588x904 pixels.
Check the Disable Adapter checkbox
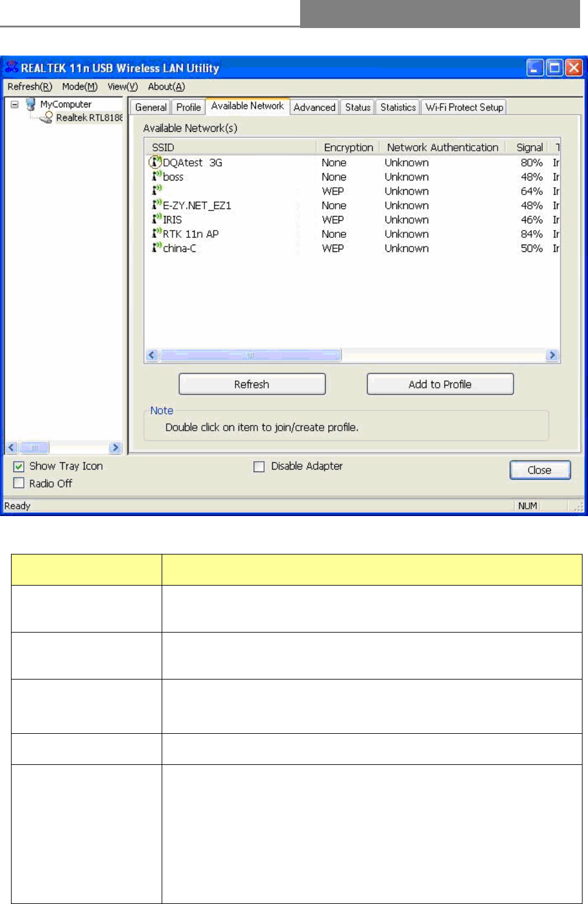point(259,467)
